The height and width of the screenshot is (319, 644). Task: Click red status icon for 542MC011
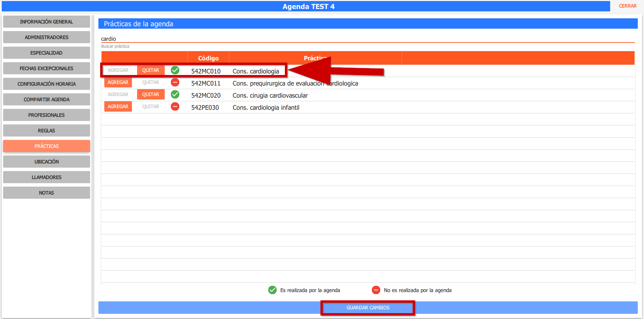(x=175, y=83)
